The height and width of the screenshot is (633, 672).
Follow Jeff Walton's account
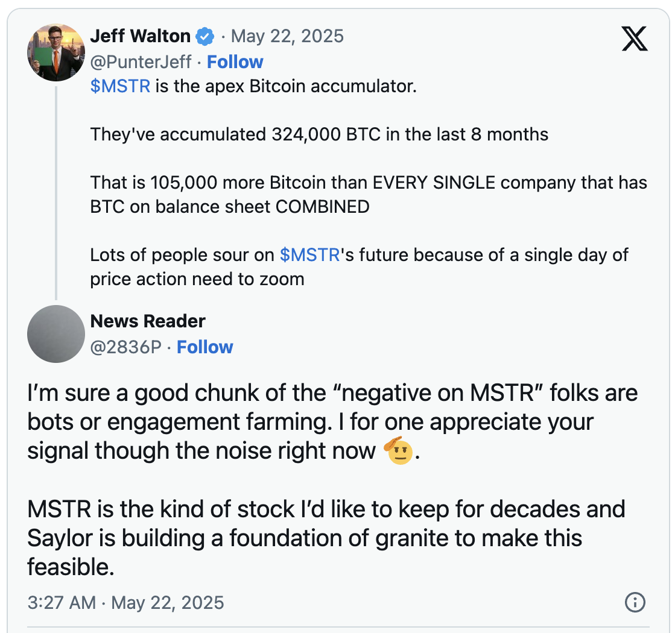coord(235,62)
